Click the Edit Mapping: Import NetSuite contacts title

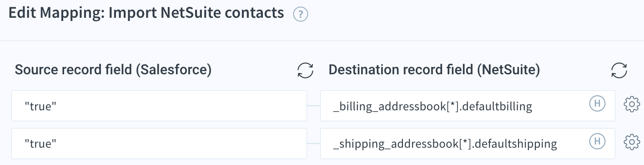tap(146, 13)
